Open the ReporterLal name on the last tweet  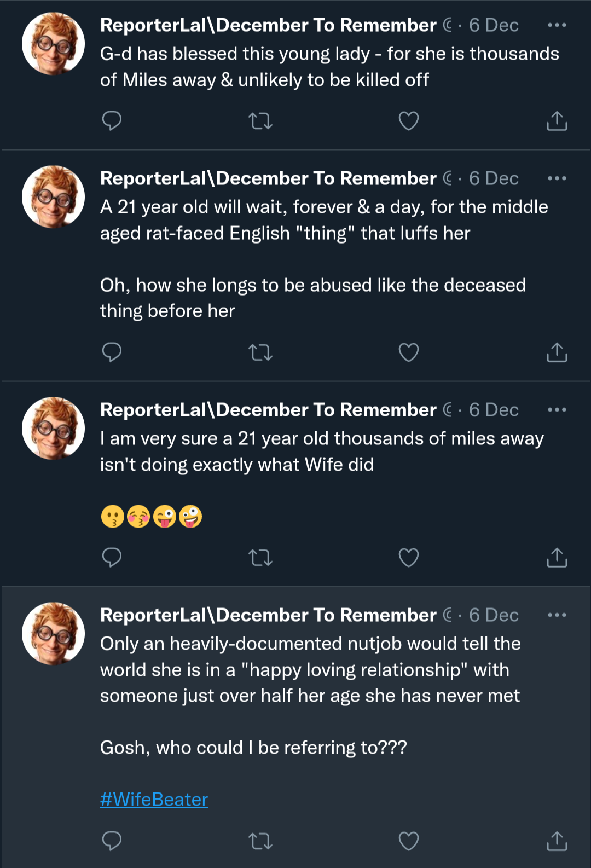(x=268, y=615)
